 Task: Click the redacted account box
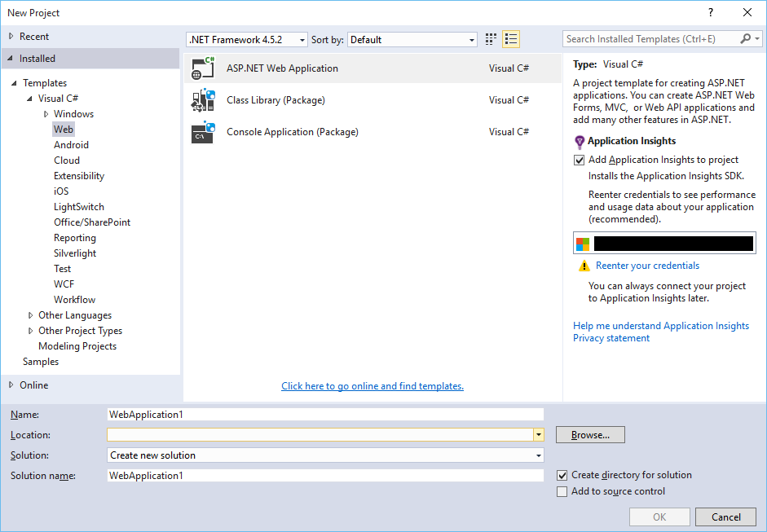[x=664, y=243]
